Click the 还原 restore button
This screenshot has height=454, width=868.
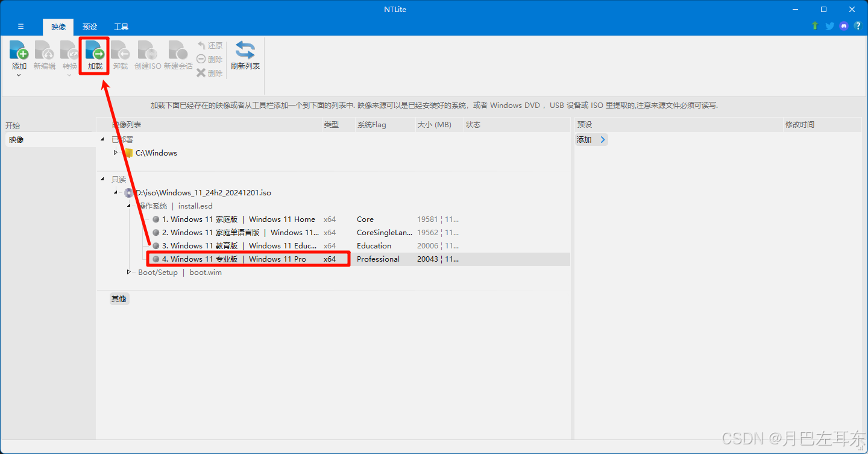point(210,45)
